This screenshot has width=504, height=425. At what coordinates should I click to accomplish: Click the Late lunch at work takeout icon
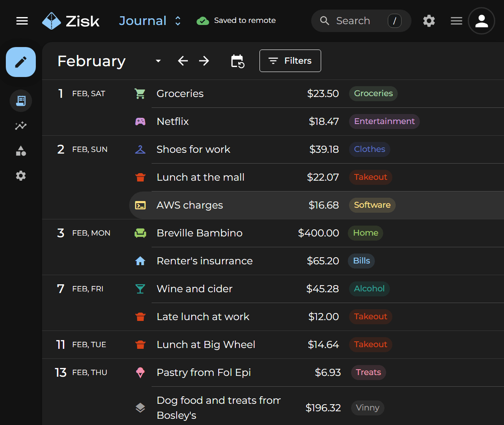coord(140,317)
